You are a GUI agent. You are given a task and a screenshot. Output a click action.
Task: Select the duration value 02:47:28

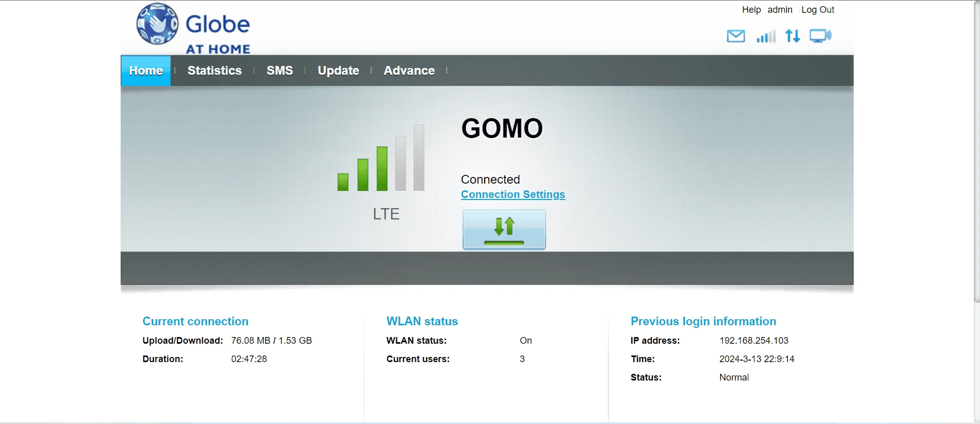pyautogui.click(x=249, y=359)
